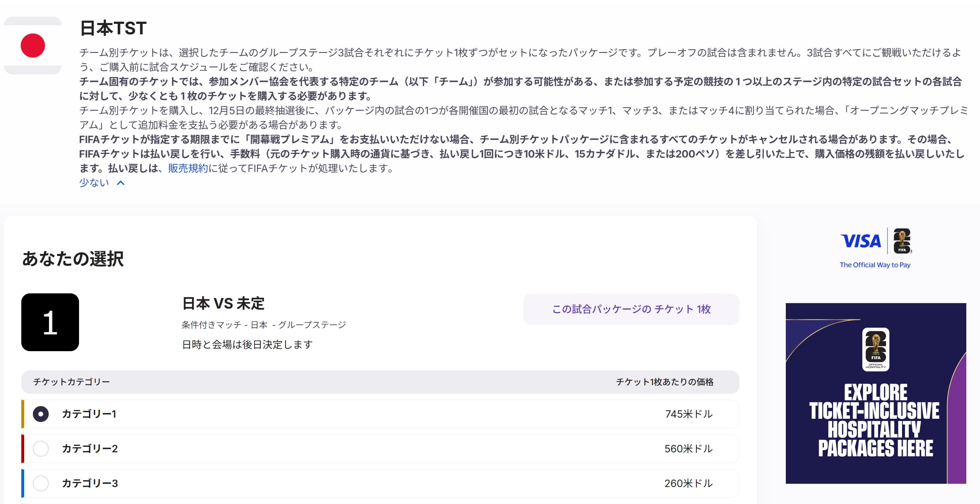Click the black match number 1 tile
This screenshot has width=980, height=504.
tap(50, 322)
